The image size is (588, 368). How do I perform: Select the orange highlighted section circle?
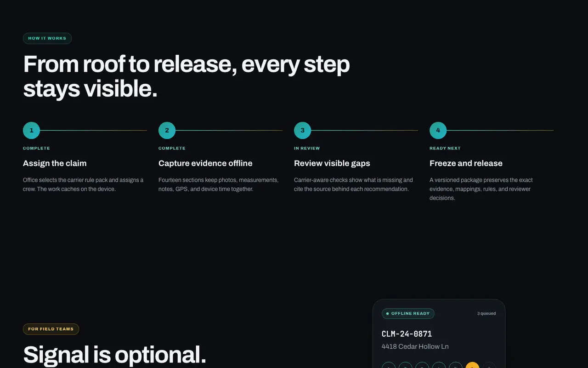pyautogui.click(x=472, y=365)
